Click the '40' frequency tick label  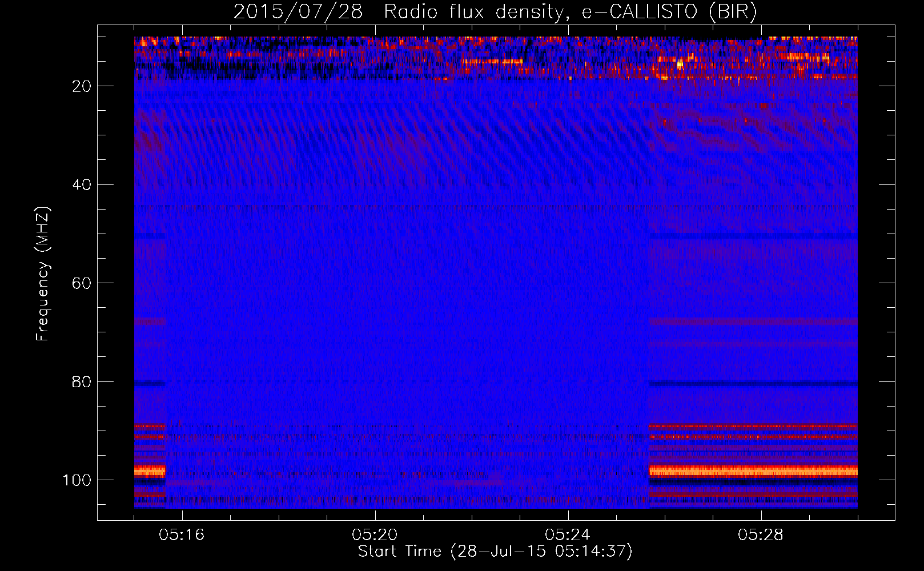click(82, 185)
